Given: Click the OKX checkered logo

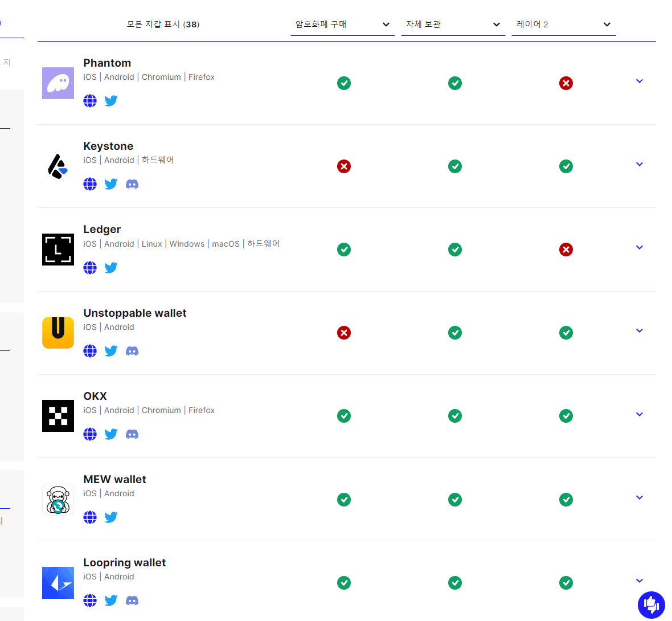Looking at the screenshot, I should click(x=58, y=416).
